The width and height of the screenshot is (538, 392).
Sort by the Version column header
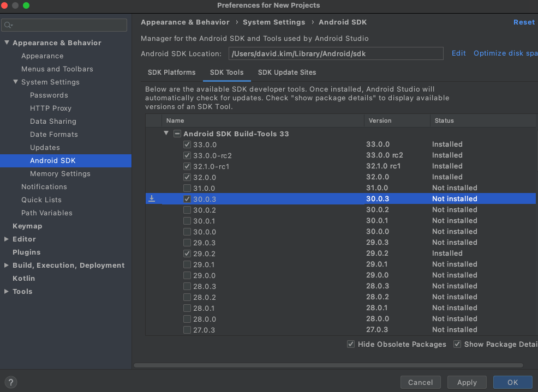(x=397, y=120)
